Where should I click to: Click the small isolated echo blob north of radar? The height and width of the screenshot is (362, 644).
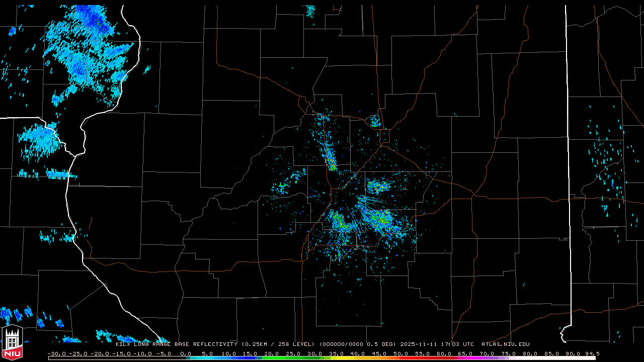(375, 121)
